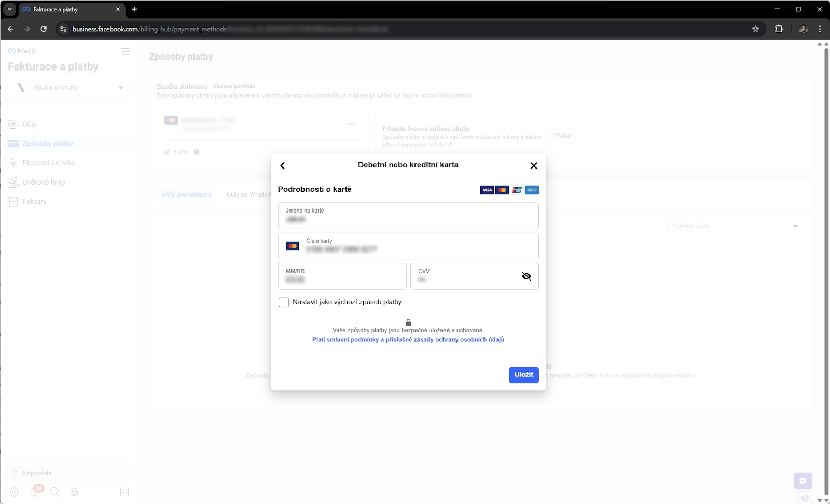Open the chat support bubble icon
Image resolution: width=830 pixels, height=504 pixels.
(x=803, y=481)
